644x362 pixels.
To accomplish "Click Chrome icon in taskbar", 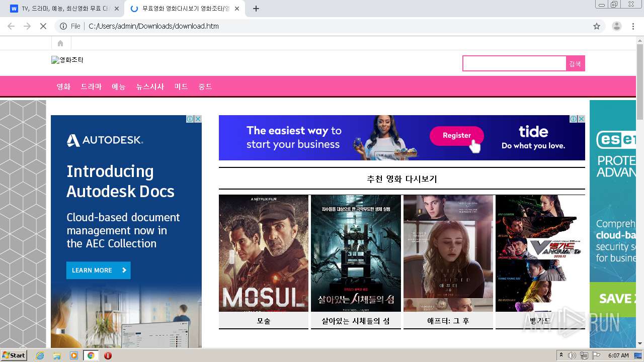I will (91, 355).
